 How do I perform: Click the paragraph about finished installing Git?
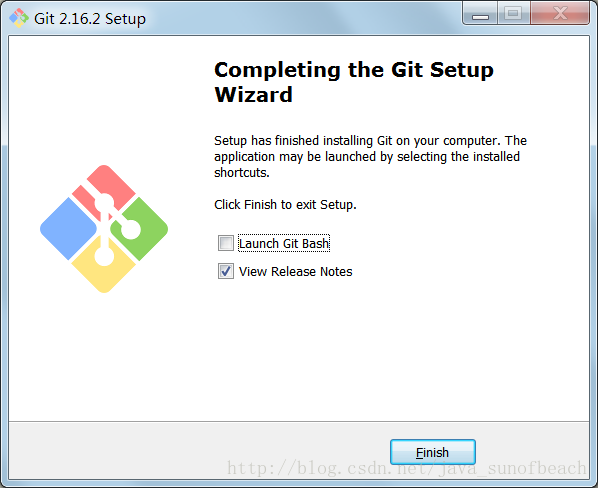(370, 156)
